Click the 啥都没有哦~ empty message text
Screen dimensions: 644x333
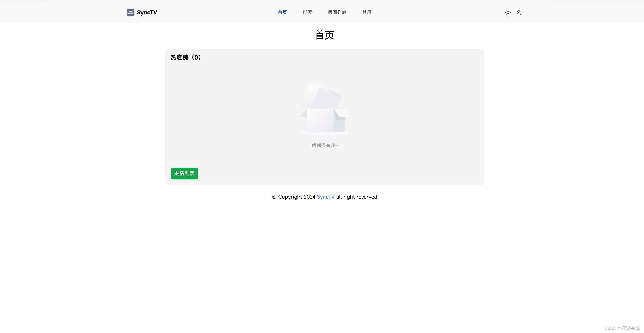pos(324,145)
